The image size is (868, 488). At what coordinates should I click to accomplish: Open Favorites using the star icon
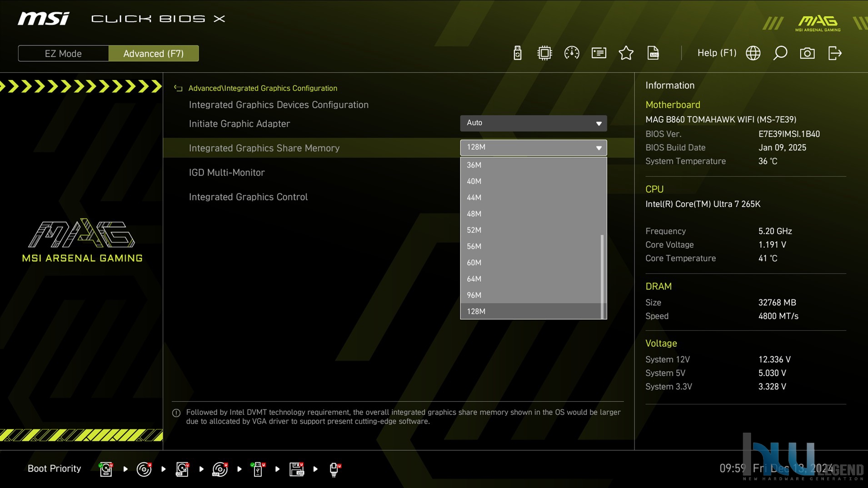pos(626,53)
